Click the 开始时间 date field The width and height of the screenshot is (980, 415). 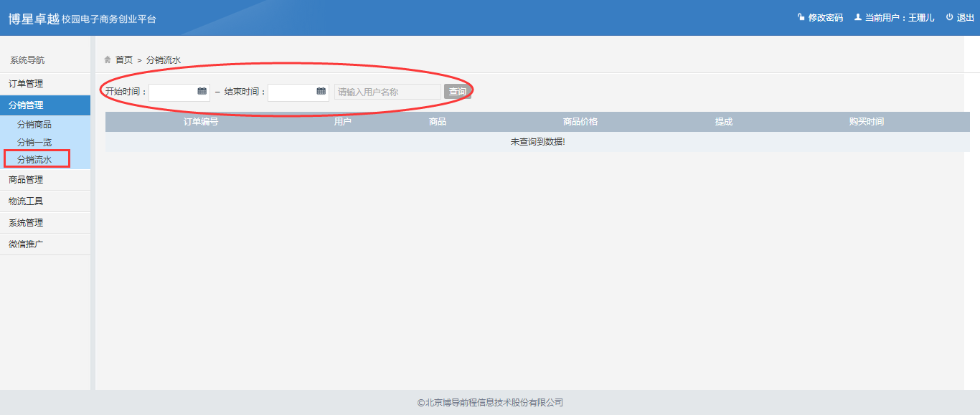click(172, 92)
